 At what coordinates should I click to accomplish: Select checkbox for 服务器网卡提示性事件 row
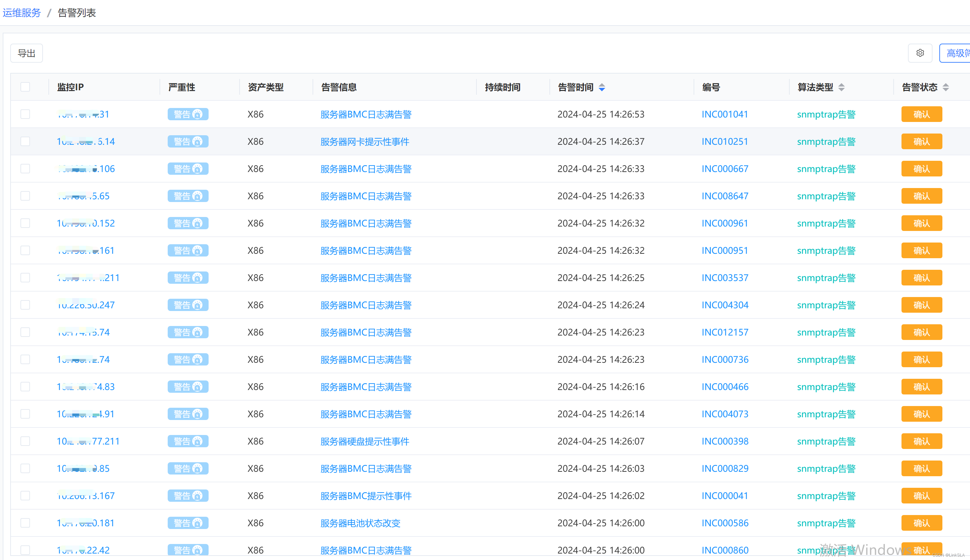(x=26, y=142)
